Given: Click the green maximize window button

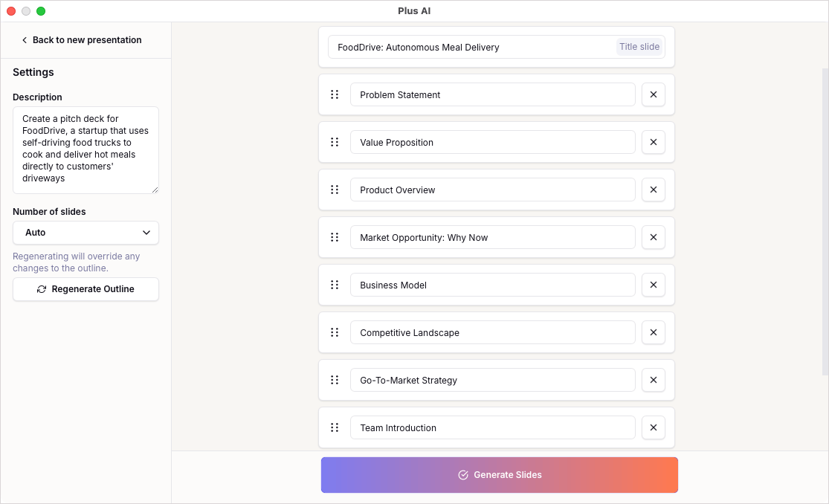Looking at the screenshot, I should point(41,11).
